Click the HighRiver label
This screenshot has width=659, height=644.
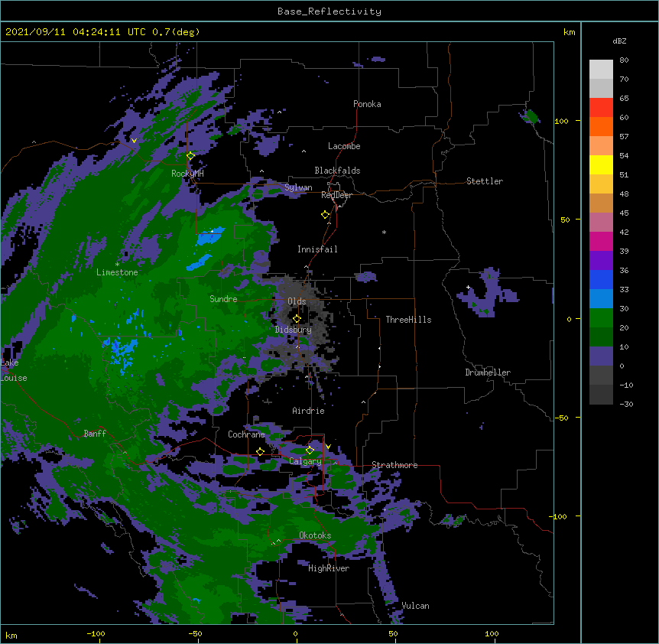coord(329,568)
